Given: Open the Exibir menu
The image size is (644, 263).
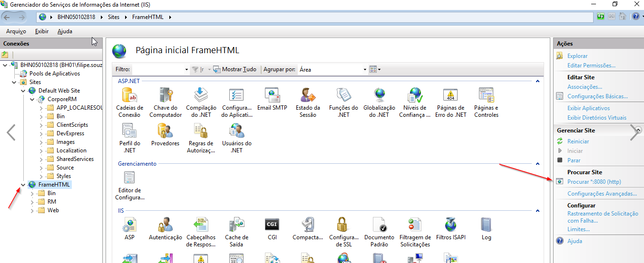Looking at the screenshot, I should pyautogui.click(x=42, y=31).
